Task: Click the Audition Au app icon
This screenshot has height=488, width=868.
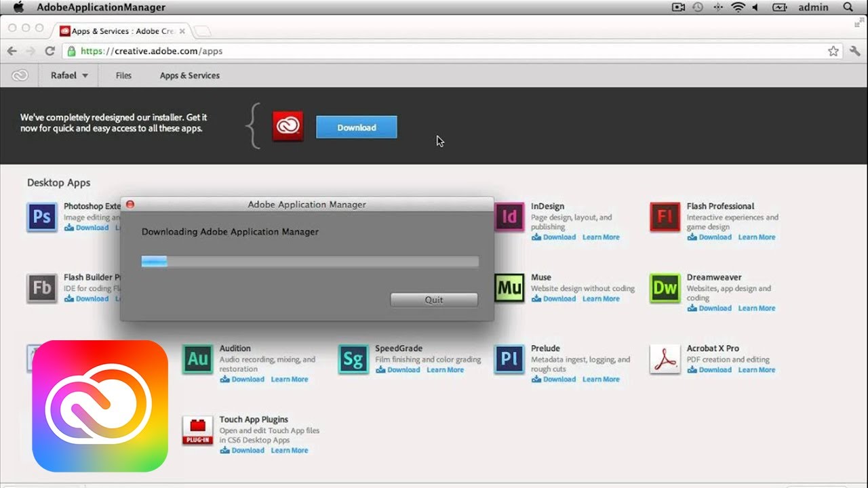Action: [x=197, y=359]
